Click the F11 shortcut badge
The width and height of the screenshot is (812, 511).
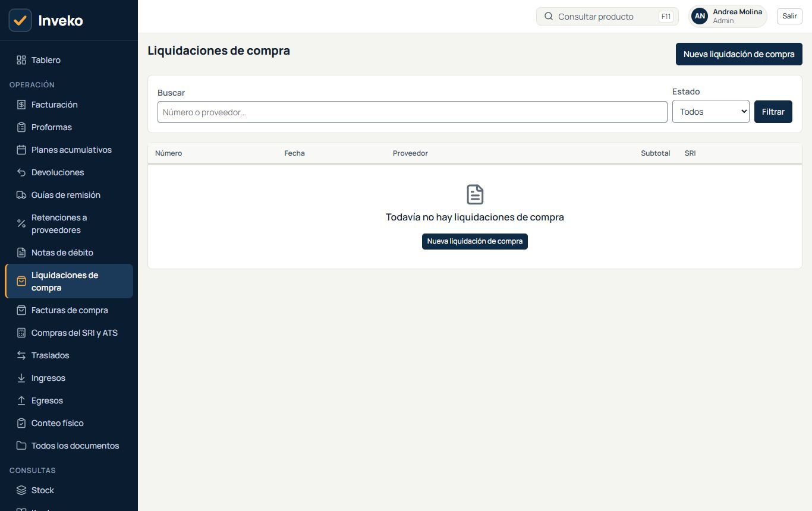[666, 17]
